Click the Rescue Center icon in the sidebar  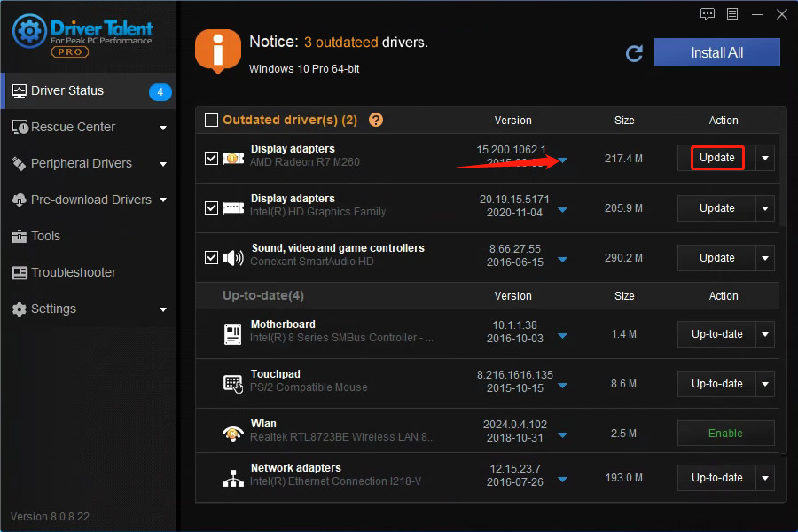click(20, 128)
